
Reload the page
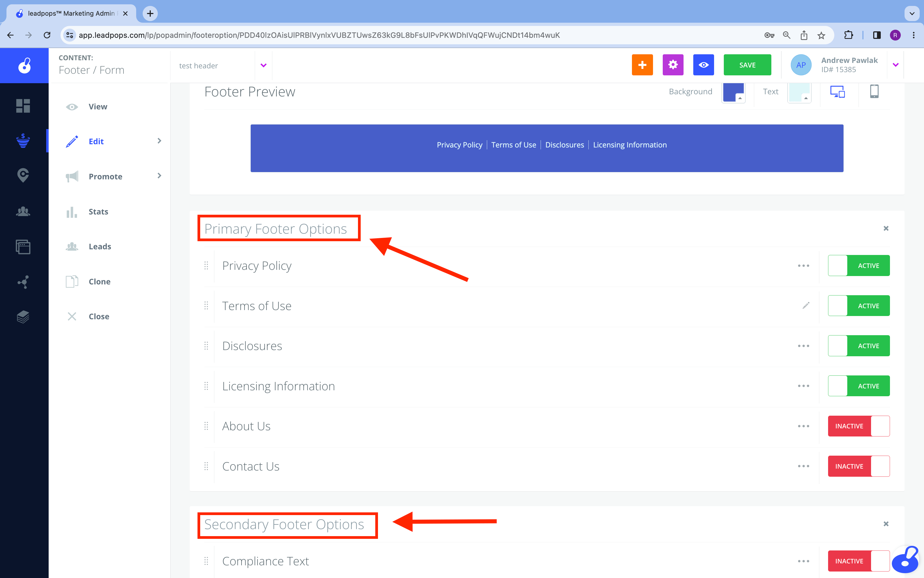click(47, 35)
